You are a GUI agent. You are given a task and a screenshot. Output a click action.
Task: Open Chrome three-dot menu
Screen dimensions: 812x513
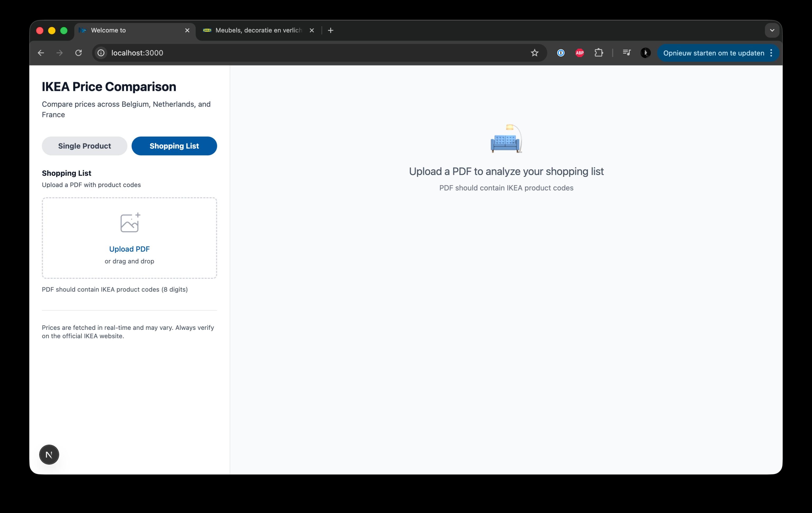coord(771,53)
